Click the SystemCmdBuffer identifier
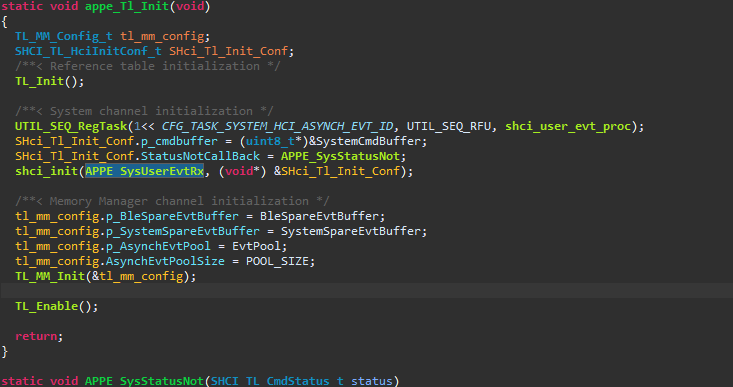This screenshot has width=733, height=387. (x=368, y=141)
